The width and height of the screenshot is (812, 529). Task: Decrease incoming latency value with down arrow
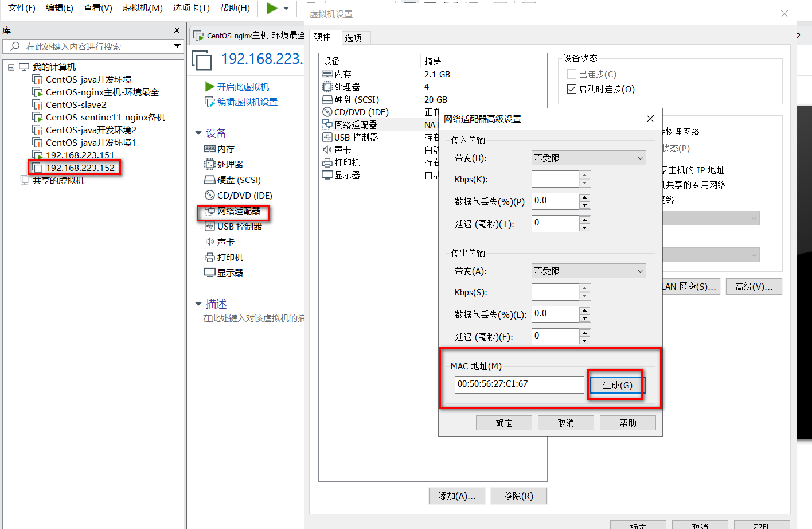(584, 228)
